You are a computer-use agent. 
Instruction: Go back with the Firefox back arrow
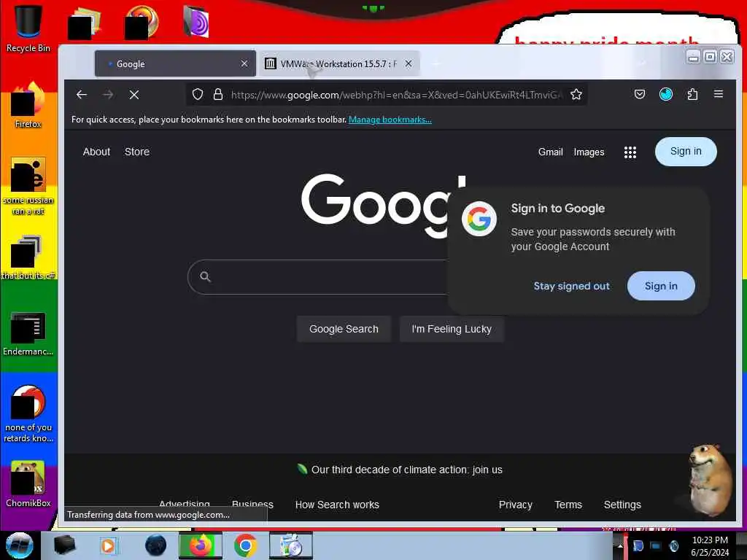(x=82, y=95)
